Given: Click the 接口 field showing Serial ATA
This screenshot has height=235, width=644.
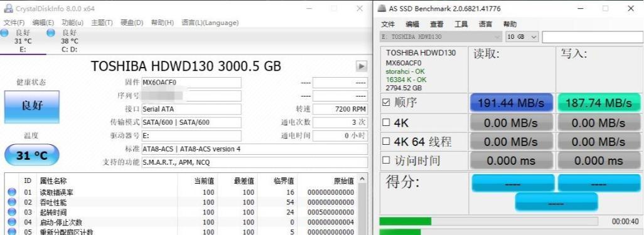Looking at the screenshot, I should [x=191, y=109].
